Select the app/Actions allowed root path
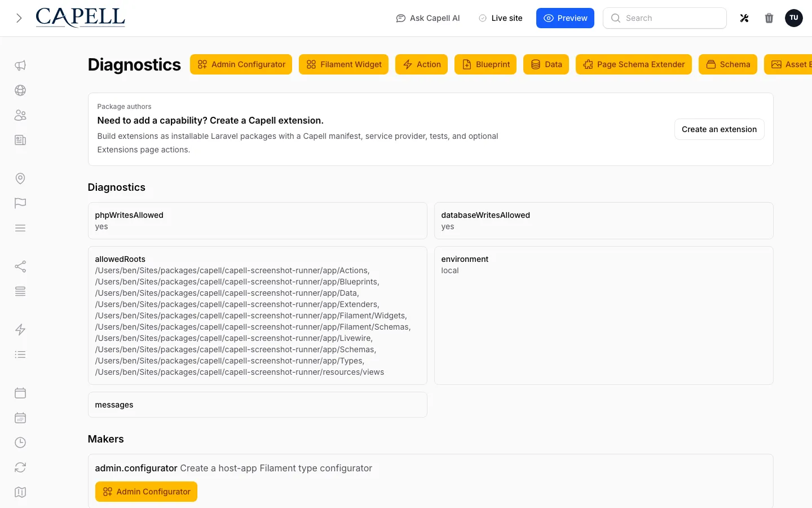Screen dimensions: 812x508 232,270
